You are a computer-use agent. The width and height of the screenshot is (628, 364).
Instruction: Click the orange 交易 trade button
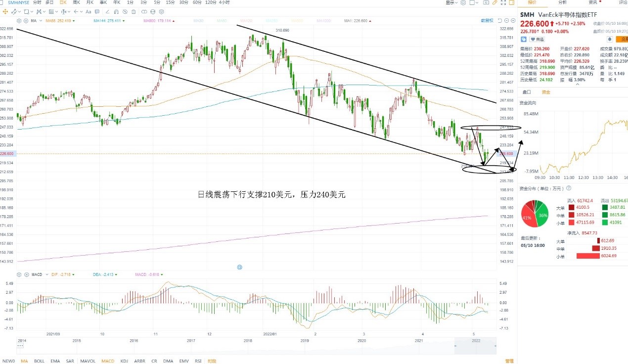pyautogui.click(x=622, y=40)
